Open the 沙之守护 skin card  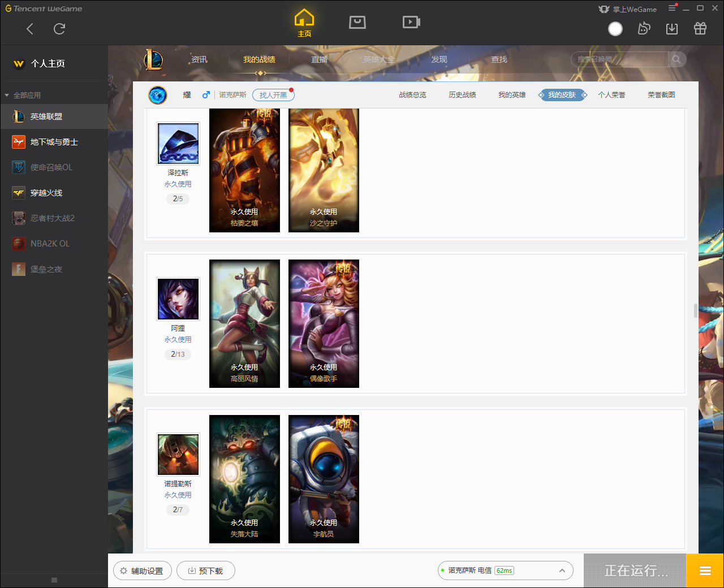coord(324,170)
